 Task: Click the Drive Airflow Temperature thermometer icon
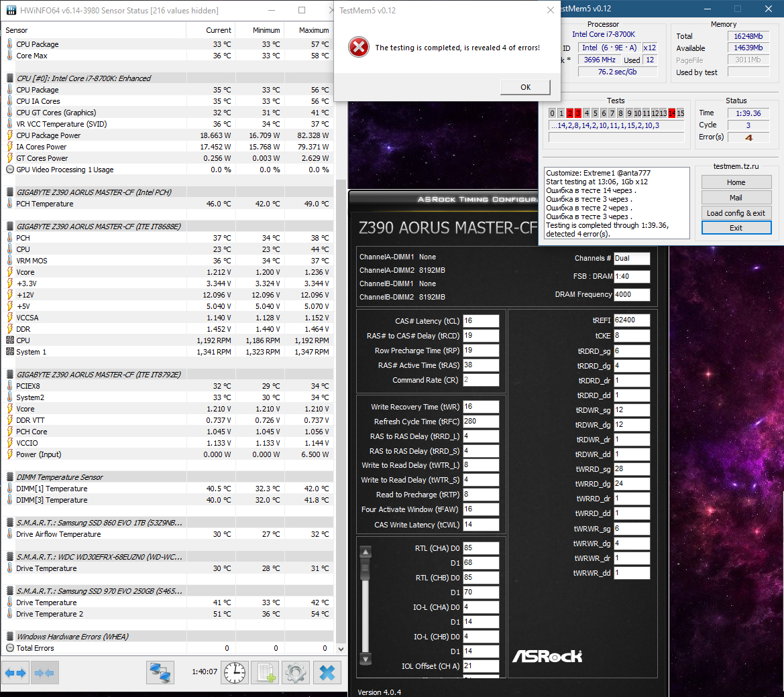click(x=9, y=534)
